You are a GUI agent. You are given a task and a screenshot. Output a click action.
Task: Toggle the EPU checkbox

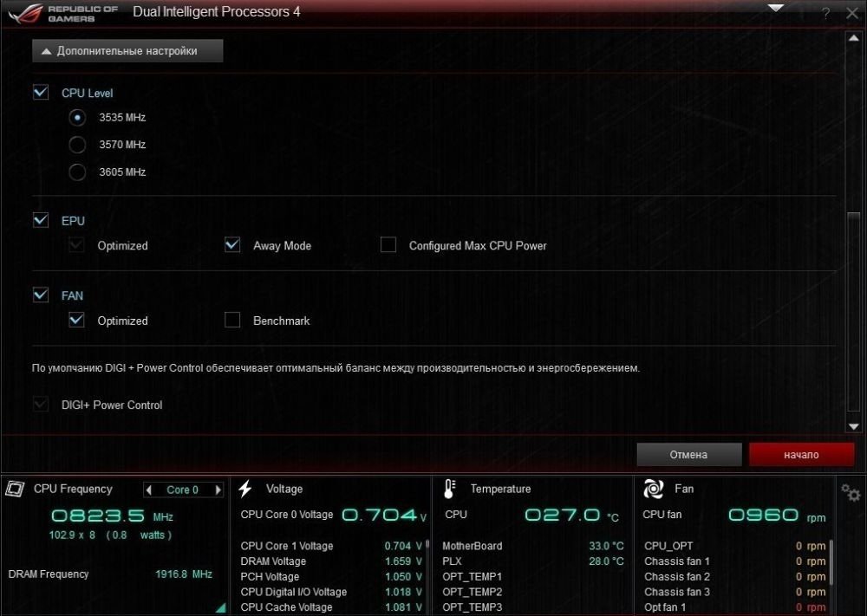(41, 220)
